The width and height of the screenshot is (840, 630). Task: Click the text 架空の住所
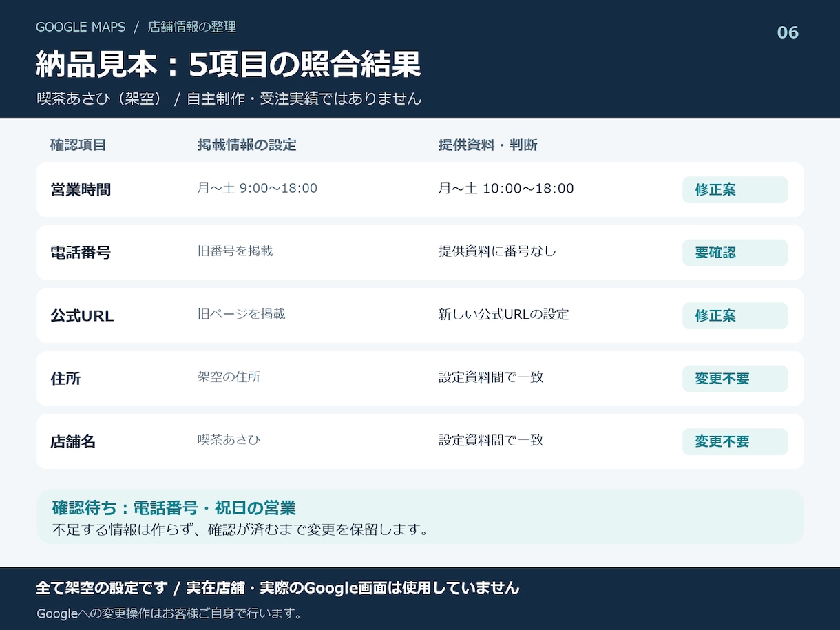[229, 377]
